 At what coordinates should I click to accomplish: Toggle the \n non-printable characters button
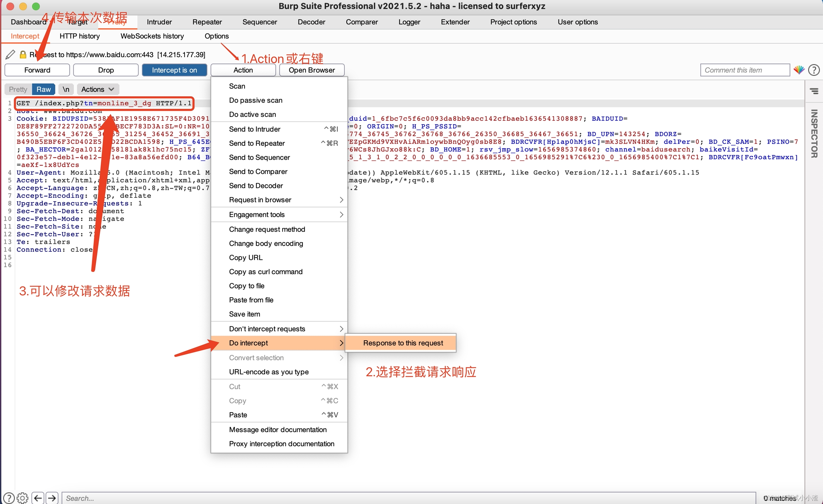(x=66, y=89)
